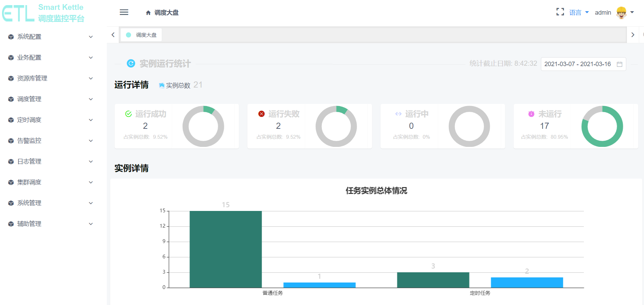The height and width of the screenshot is (305, 644).
Task: Click the 定时任务 axis label
Action: (x=480, y=293)
